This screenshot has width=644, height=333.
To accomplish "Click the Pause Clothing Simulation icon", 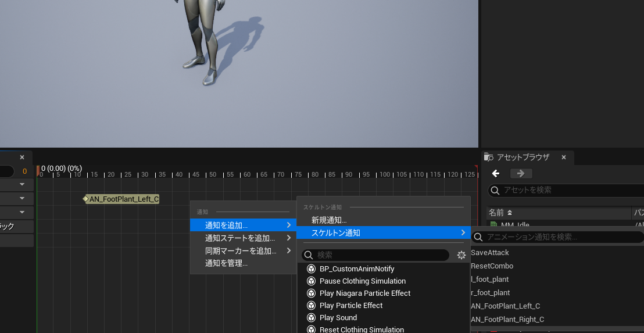I will (311, 281).
